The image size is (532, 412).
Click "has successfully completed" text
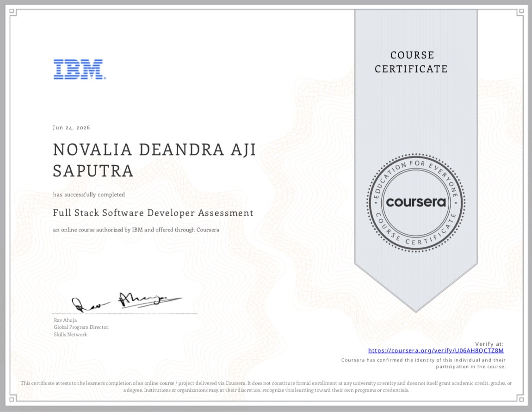pyautogui.click(x=89, y=194)
